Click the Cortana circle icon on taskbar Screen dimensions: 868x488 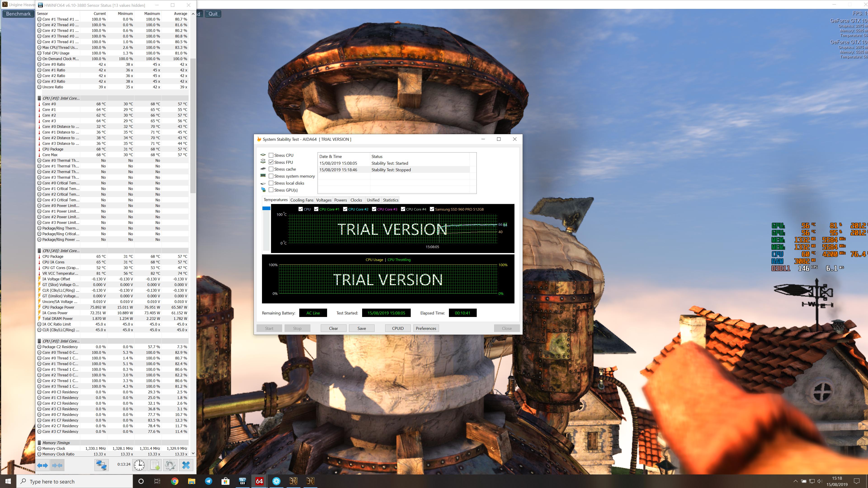click(x=141, y=481)
